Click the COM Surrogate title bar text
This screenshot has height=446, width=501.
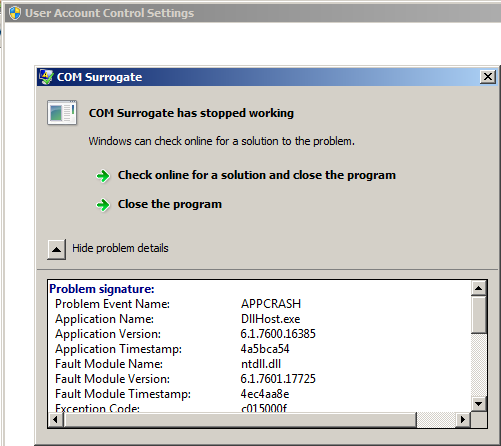click(99, 77)
